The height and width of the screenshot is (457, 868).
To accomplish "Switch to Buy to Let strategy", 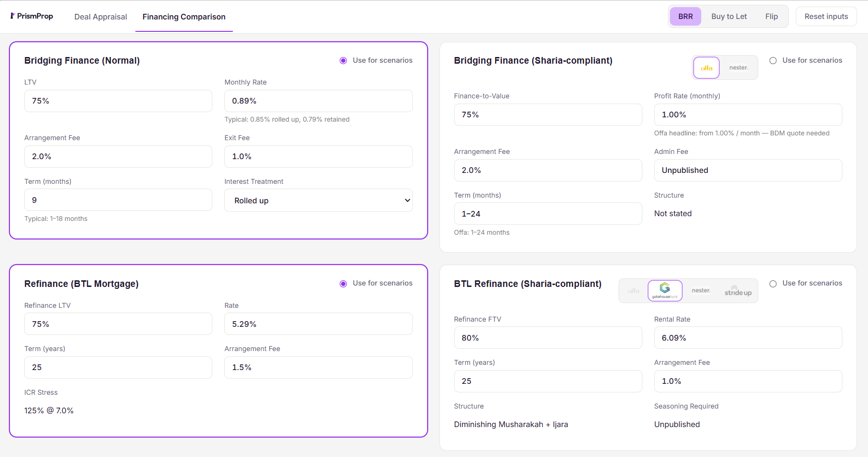I will click(729, 16).
